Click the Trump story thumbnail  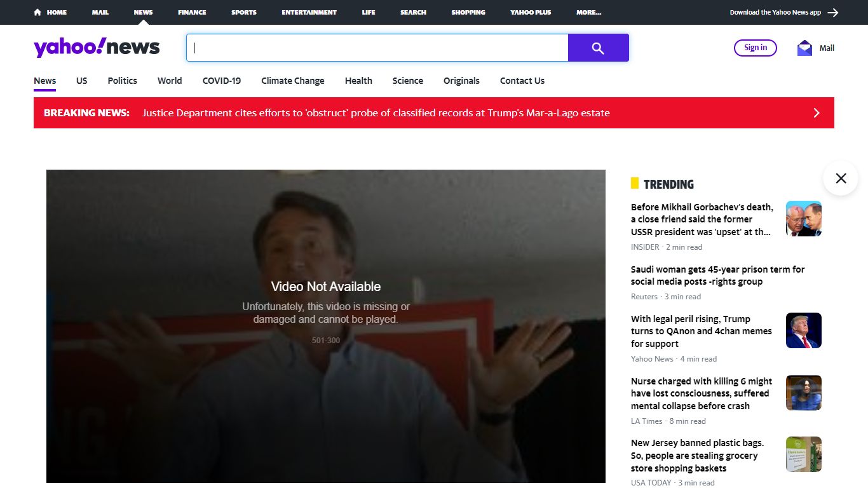[x=804, y=330]
